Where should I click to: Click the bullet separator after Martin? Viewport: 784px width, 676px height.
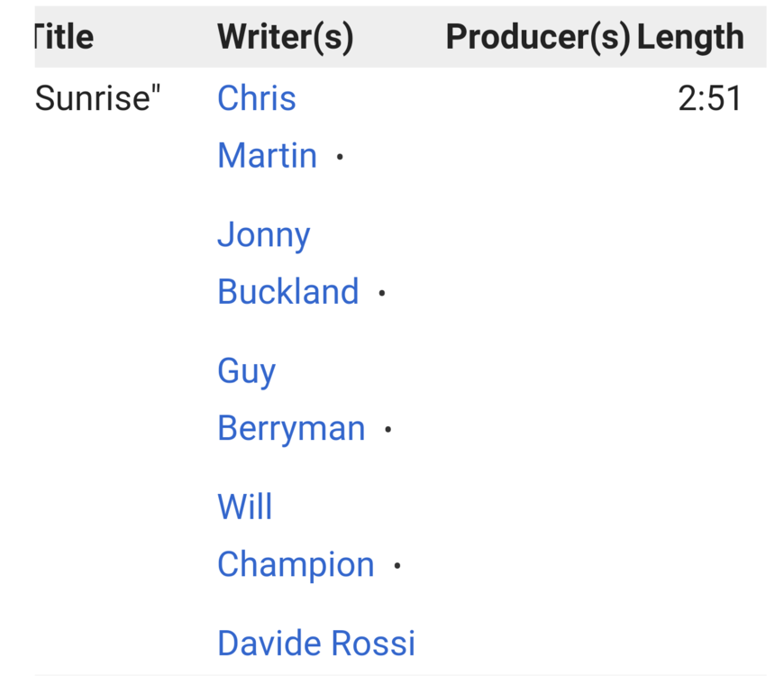340,157
